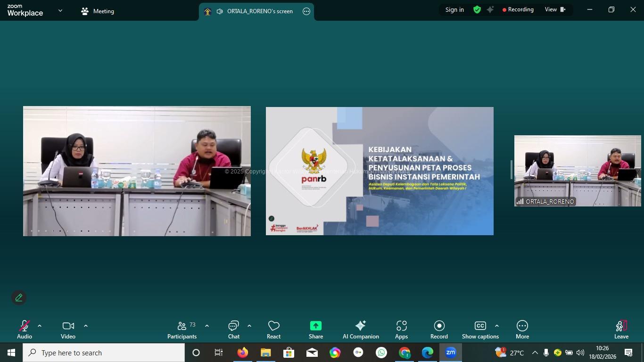Screen dimensions: 644x362
Task: Expand audio settings arrow
Action: (40, 326)
